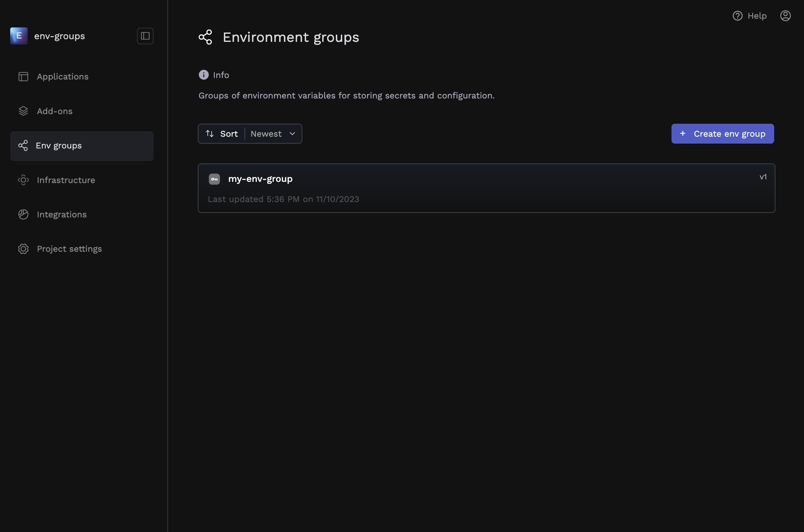
Task: Click the key icon on my-env-group
Action: click(214, 179)
